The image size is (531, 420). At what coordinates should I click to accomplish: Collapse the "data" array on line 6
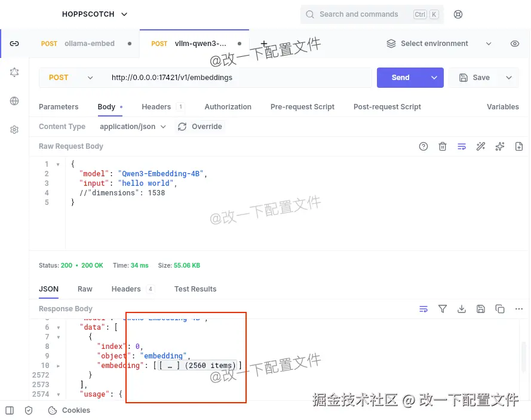pyautogui.click(x=59, y=328)
